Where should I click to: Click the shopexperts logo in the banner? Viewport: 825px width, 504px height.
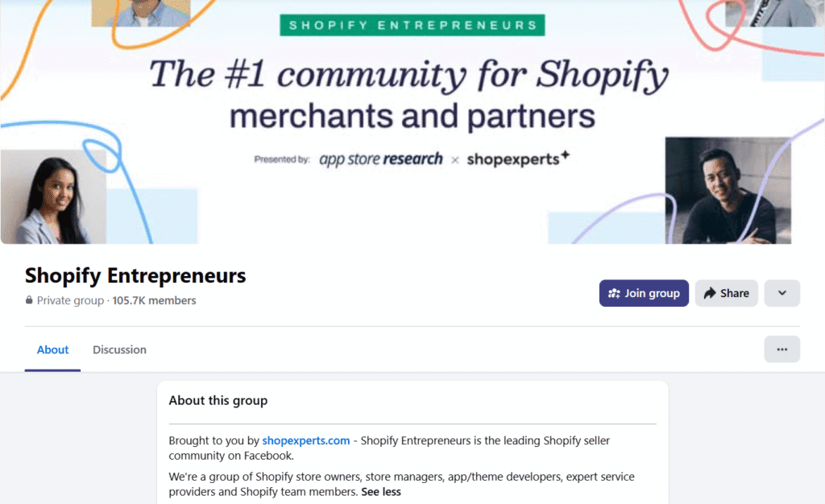[x=518, y=159]
